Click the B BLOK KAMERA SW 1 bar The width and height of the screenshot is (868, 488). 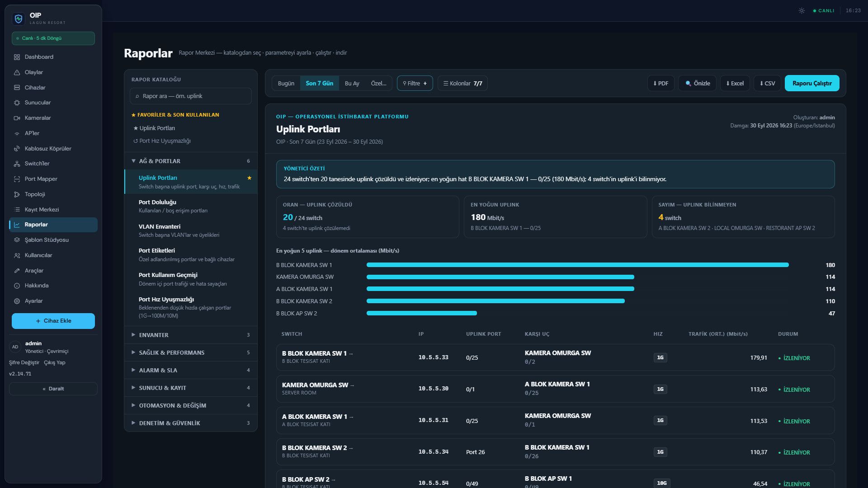[577, 265]
